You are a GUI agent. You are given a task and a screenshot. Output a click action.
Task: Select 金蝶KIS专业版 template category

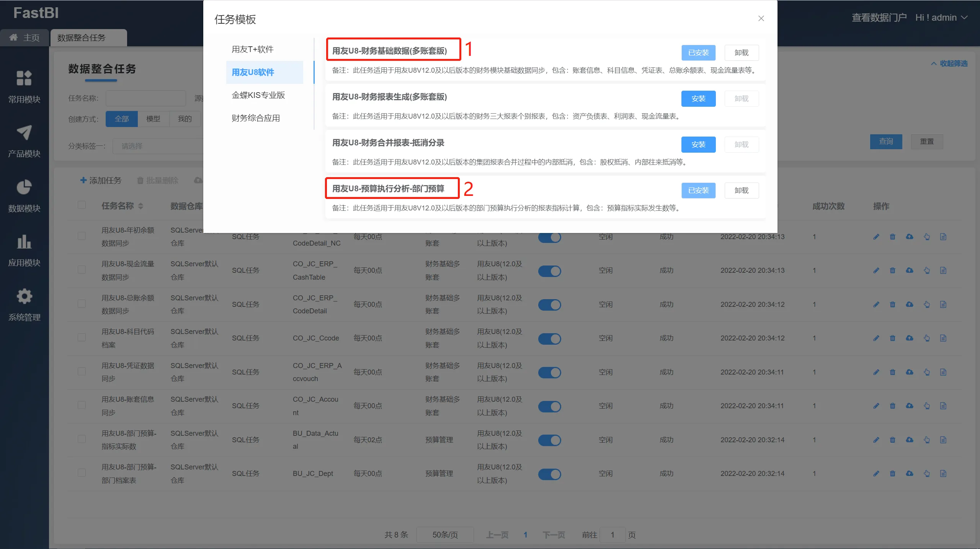point(258,95)
